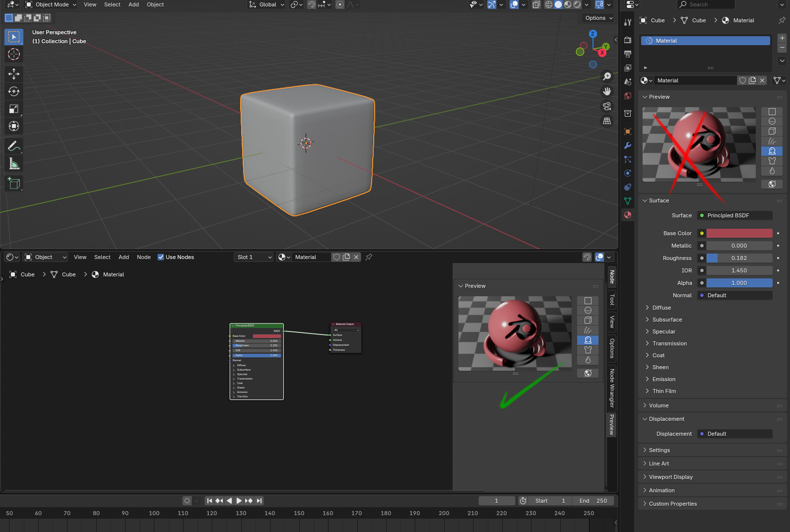Activate the Scale tool
The image size is (790, 532).
click(14, 109)
